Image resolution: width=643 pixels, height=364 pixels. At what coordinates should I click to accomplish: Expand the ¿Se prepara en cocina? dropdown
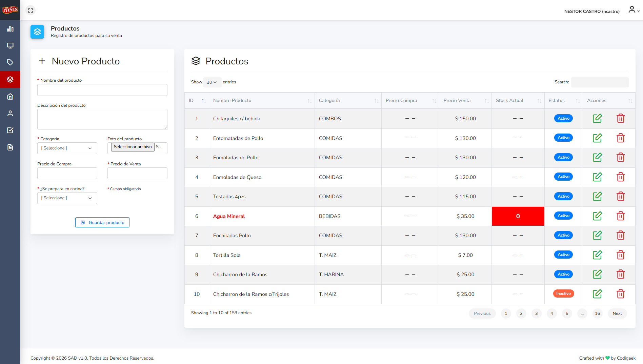[x=67, y=198]
